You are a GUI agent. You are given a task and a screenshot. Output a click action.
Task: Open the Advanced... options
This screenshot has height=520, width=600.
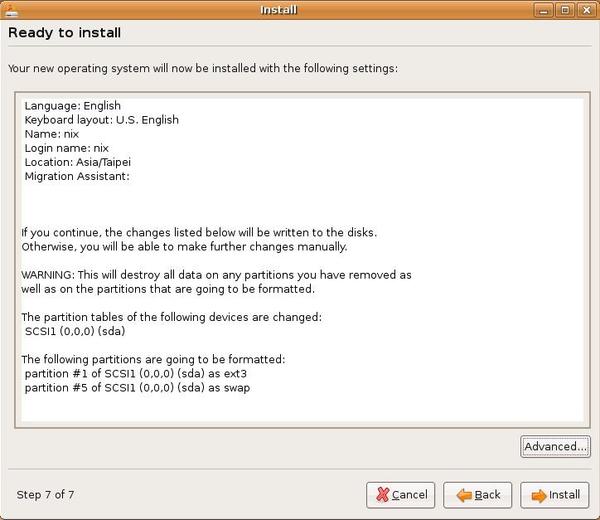point(555,446)
